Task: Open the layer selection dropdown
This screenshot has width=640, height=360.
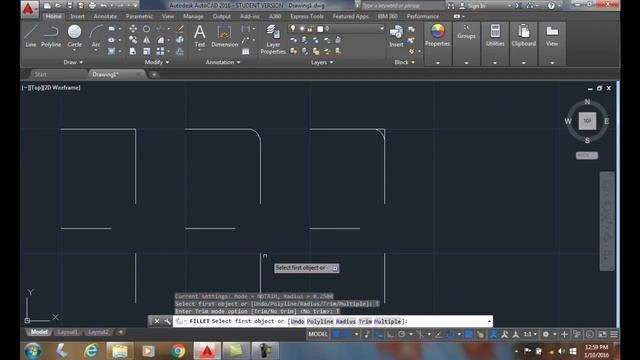Action: (382, 29)
